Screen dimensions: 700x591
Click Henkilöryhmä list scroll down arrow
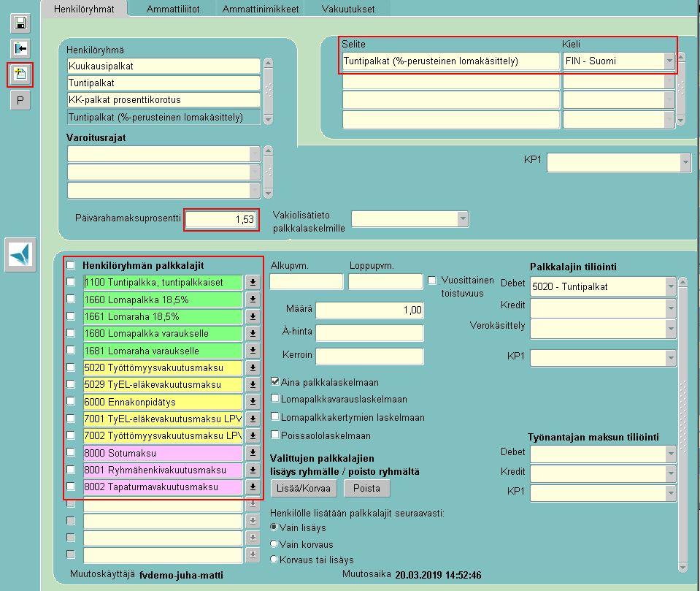[x=269, y=120]
